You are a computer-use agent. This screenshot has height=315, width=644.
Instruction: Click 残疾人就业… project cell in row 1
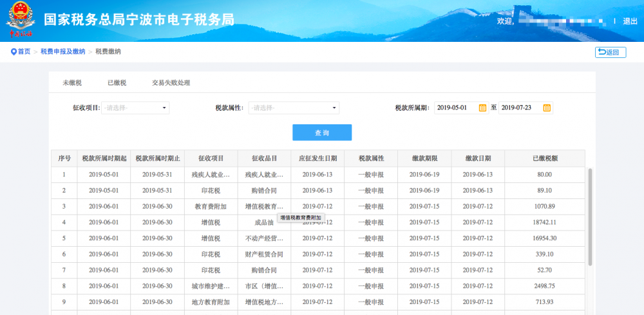(211, 175)
